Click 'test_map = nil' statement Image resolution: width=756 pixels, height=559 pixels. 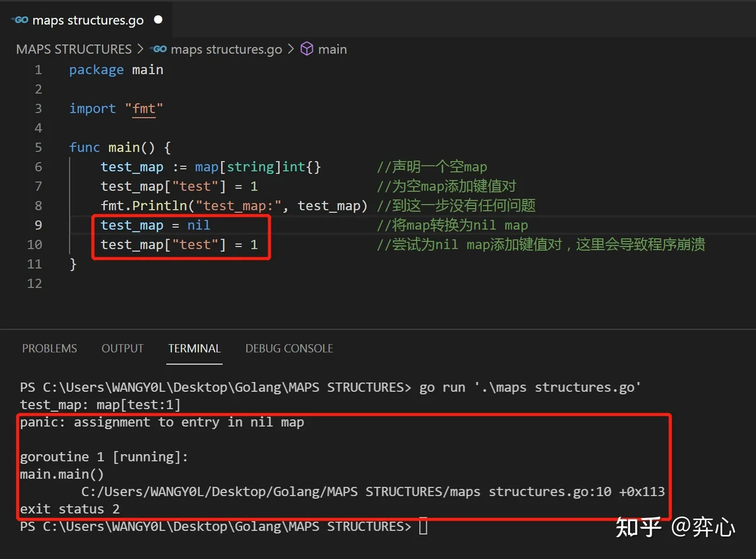156,225
